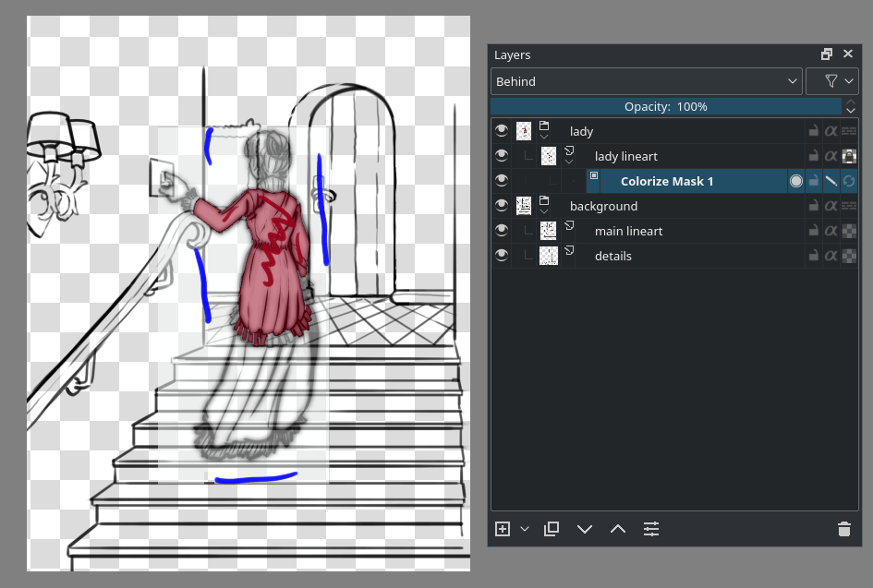
Task: Open the layer filter funnel menu
Action: 832,81
